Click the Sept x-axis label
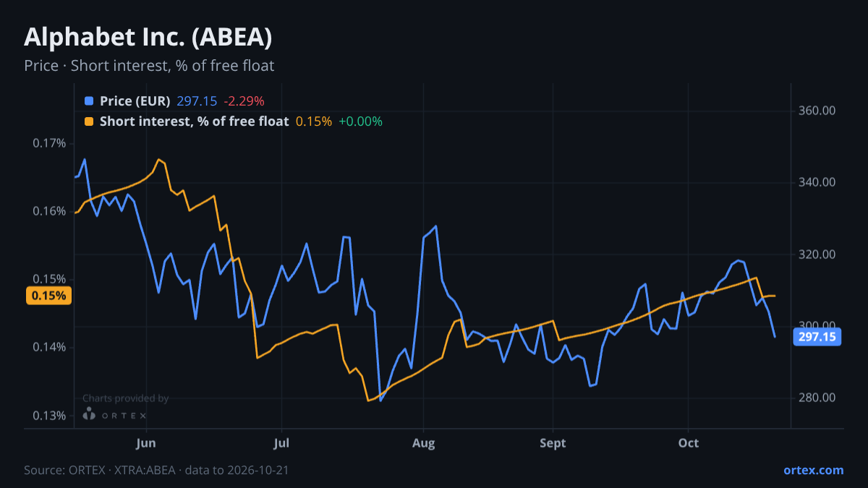Screen dimensions: 868x488 click(553, 442)
